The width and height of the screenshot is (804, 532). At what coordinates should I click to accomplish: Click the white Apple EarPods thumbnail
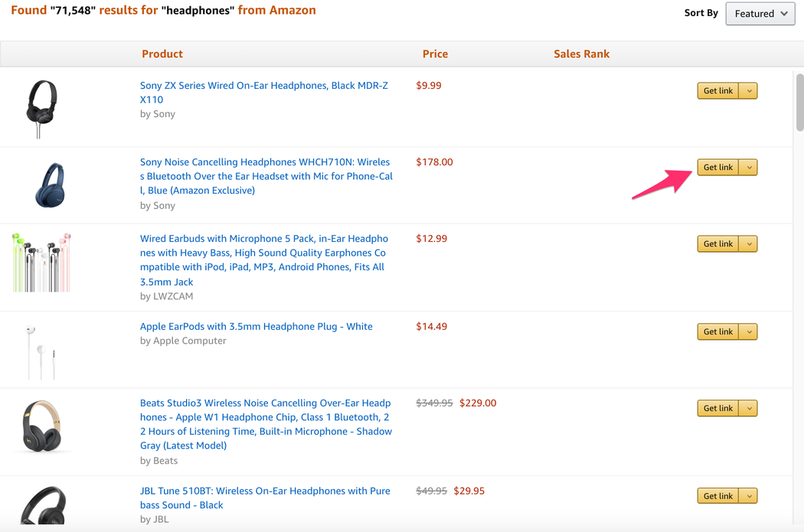[41, 351]
